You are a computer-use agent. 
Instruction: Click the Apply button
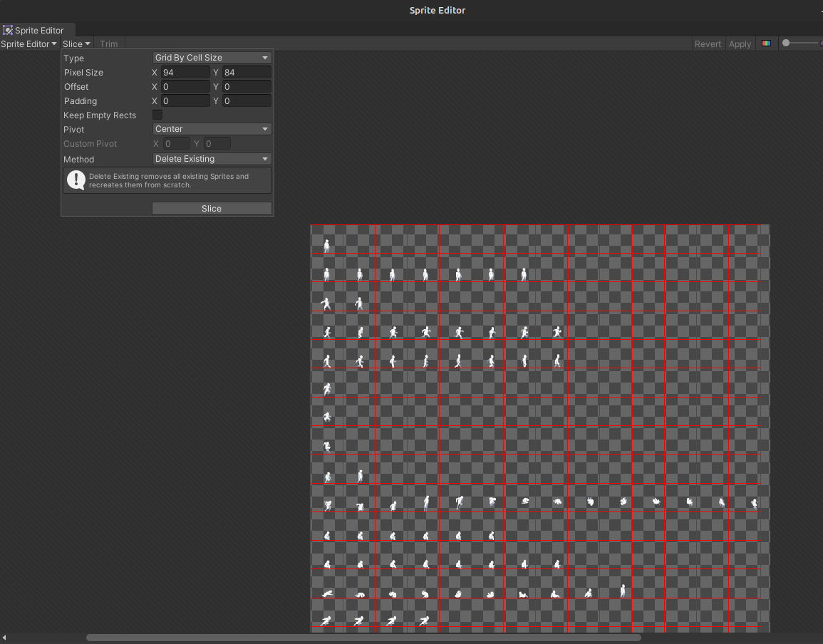tap(740, 44)
